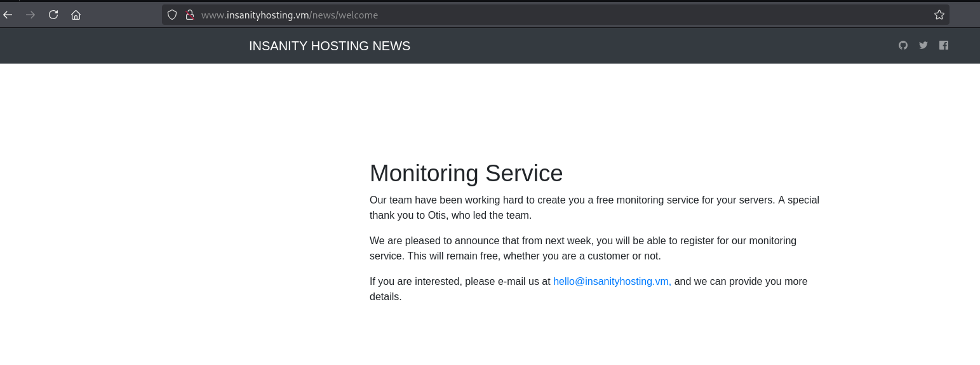Reload the current page
Screen dimensions: 980x365
(53, 15)
